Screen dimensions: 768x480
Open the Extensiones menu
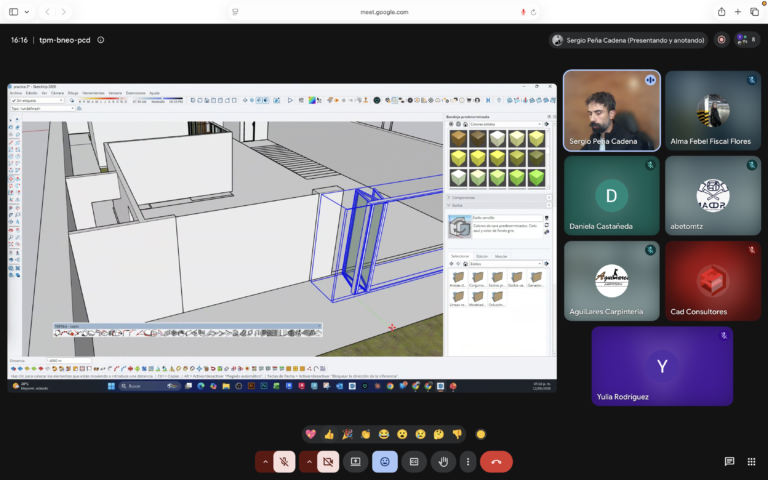pyautogui.click(x=136, y=93)
